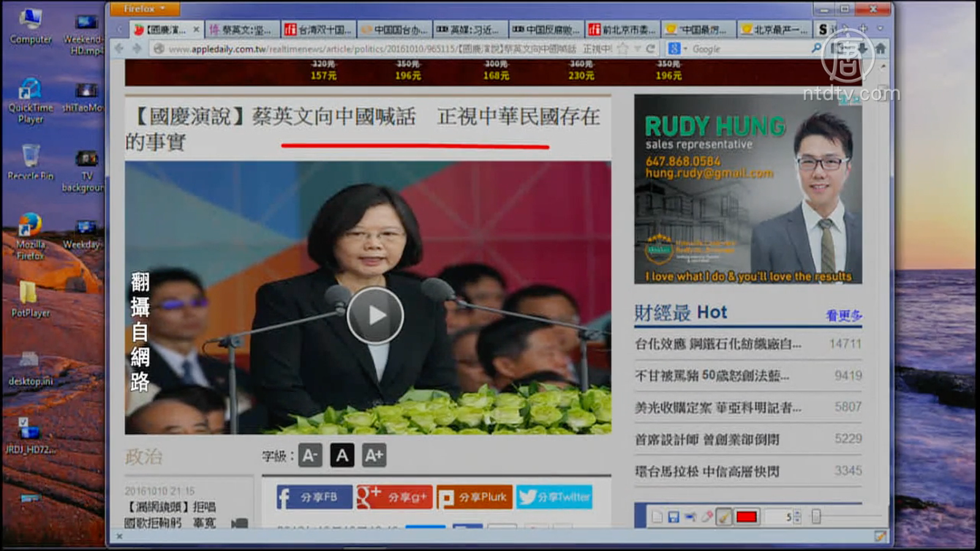Click the new blank page icon
Image resolution: width=980 pixels, height=551 pixels.
[657, 517]
